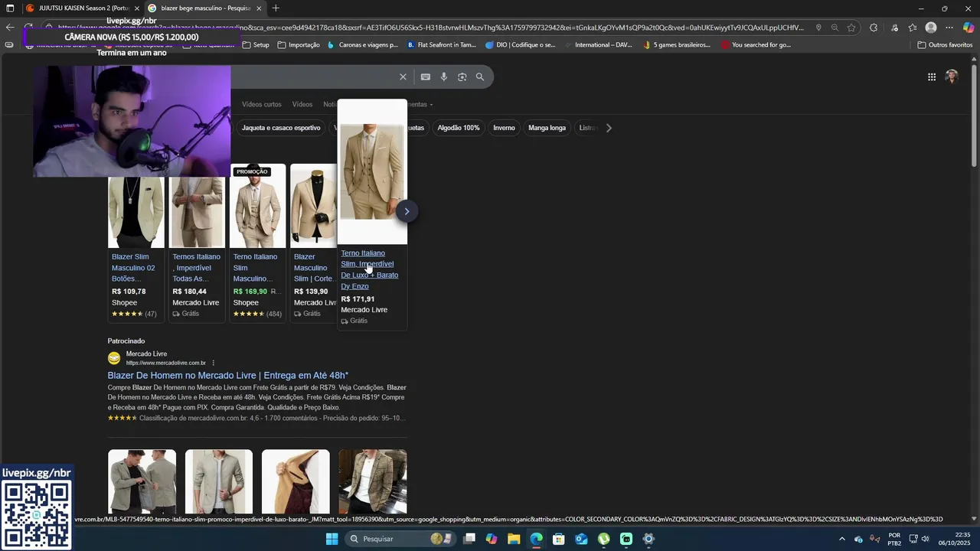This screenshot has height=551, width=980.
Task: Open uTorrent from taskbar
Action: point(604,539)
